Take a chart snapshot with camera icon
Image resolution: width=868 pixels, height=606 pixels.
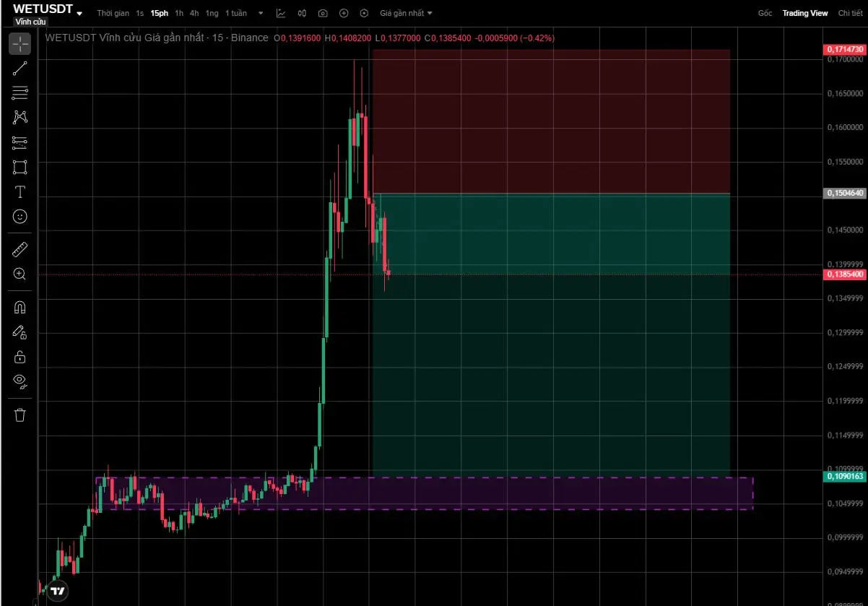[x=323, y=13]
